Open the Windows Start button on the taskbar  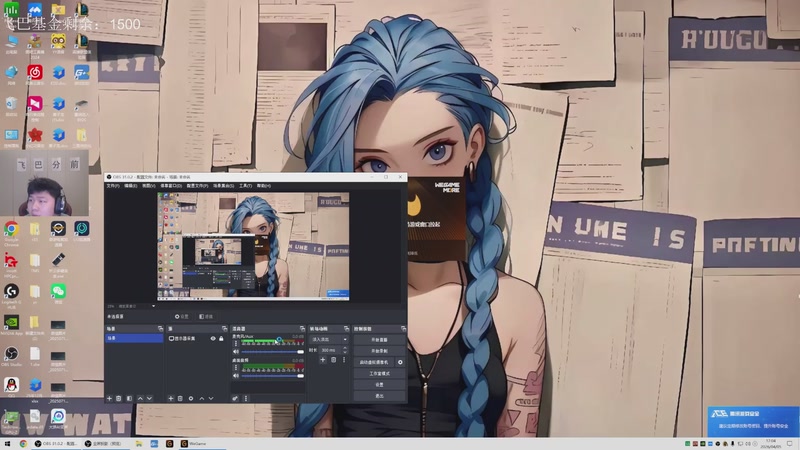[7, 444]
